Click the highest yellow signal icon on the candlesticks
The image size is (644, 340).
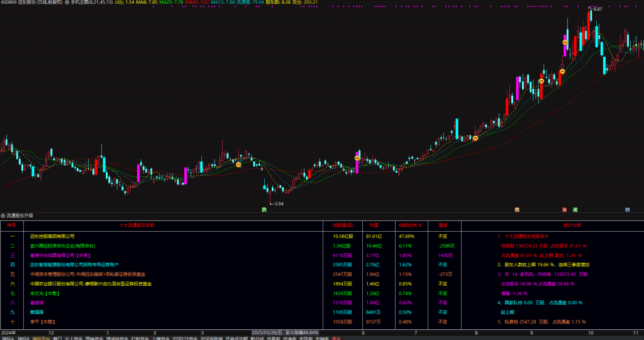[565, 42]
